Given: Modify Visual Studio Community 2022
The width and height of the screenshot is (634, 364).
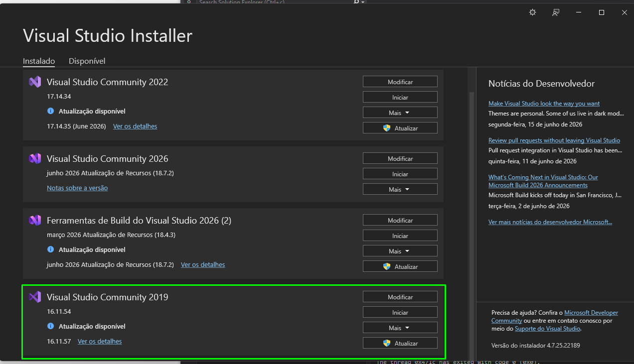Looking at the screenshot, I should (x=400, y=82).
